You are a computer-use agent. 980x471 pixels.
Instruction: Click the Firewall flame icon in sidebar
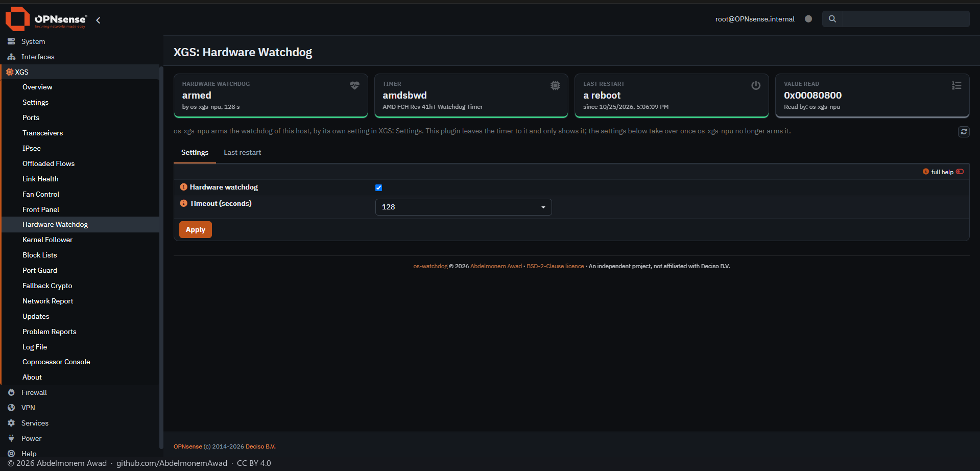[11, 392]
